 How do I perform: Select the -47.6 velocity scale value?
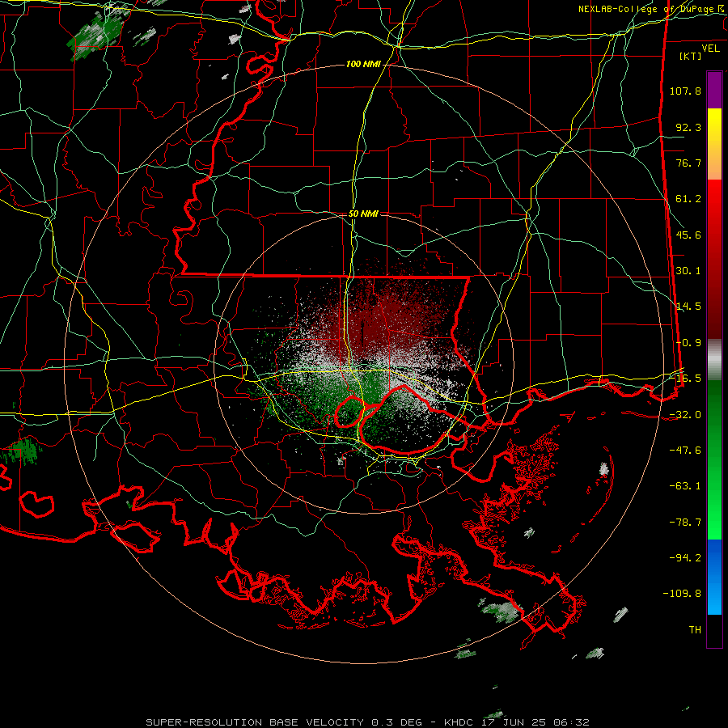(685, 451)
